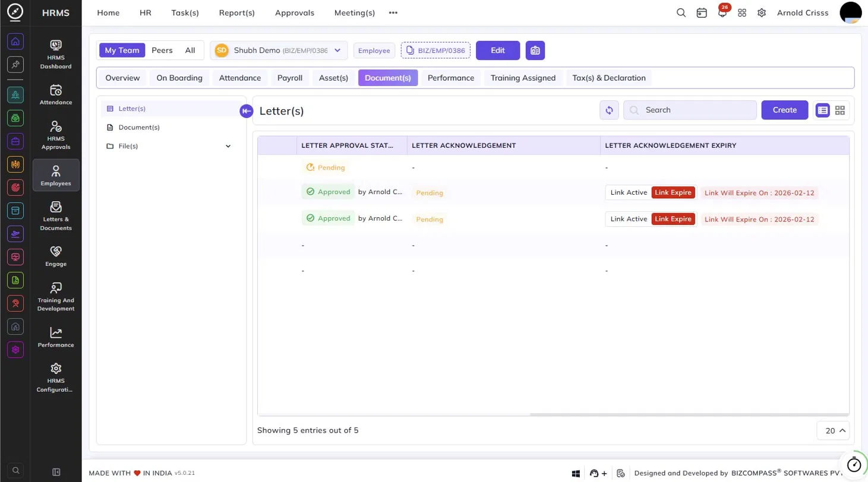Screen dimensions: 868x482
Task: Refresh the Letter(s) list
Action: click(x=609, y=110)
